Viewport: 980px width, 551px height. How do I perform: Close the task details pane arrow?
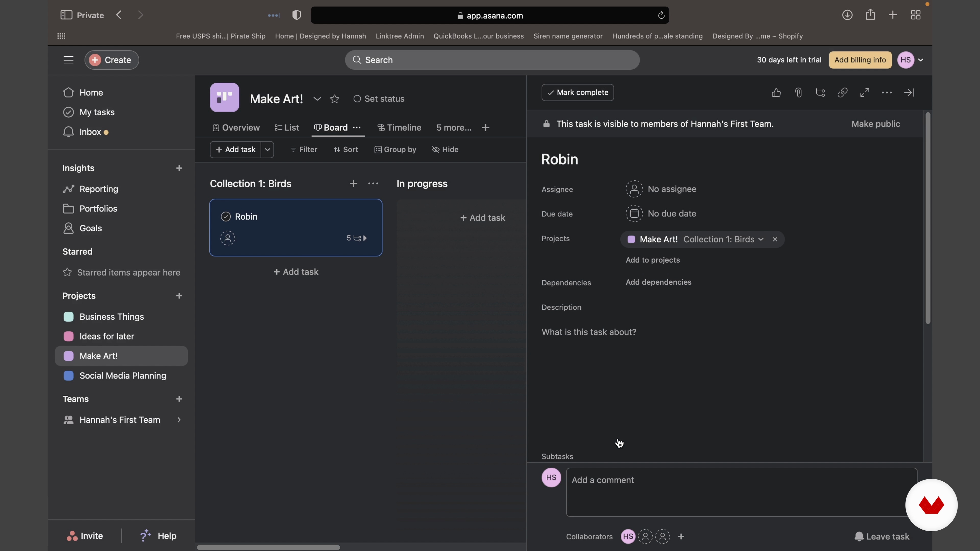(909, 92)
